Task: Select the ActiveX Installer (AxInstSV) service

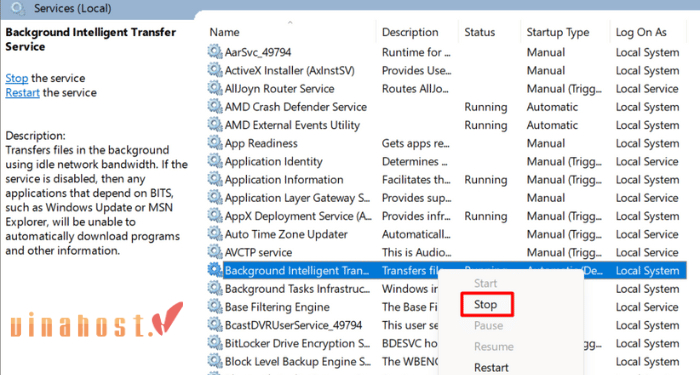Action: (289, 71)
